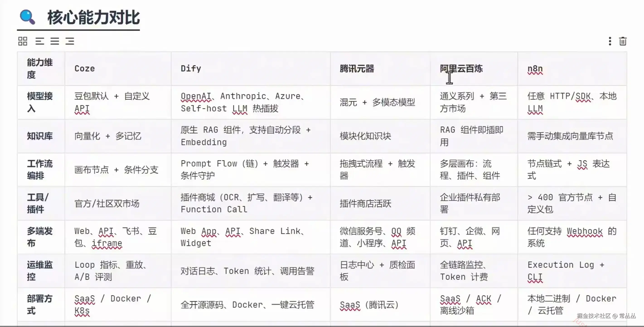
Task: Select the Dify column header cell
Action: pyautogui.click(x=251, y=68)
